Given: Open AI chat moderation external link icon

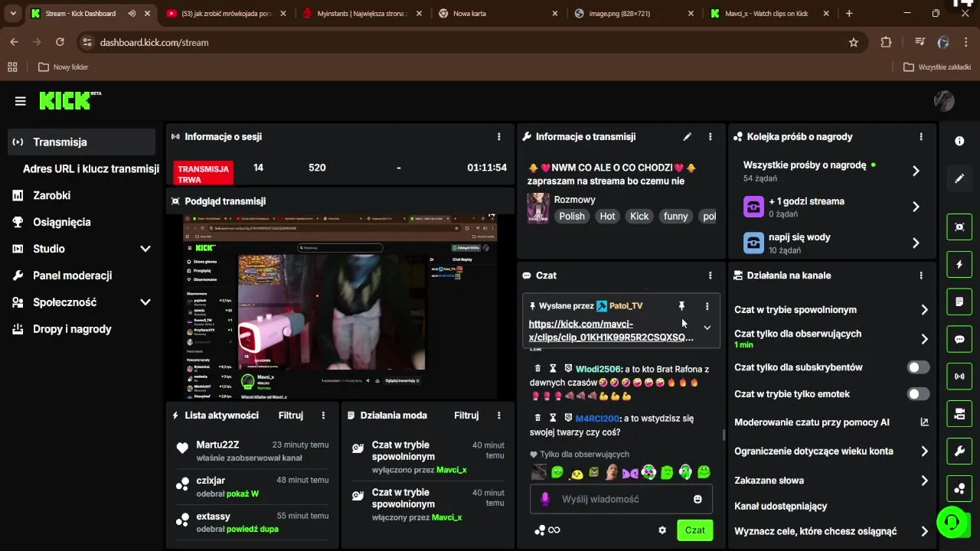Looking at the screenshot, I should (x=924, y=422).
